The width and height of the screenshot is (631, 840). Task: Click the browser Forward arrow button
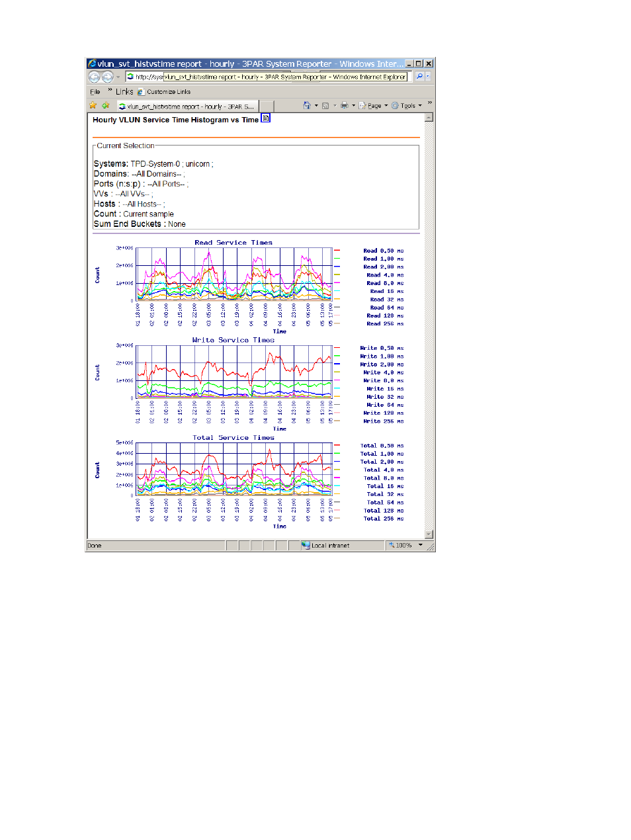pyautogui.click(x=107, y=77)
